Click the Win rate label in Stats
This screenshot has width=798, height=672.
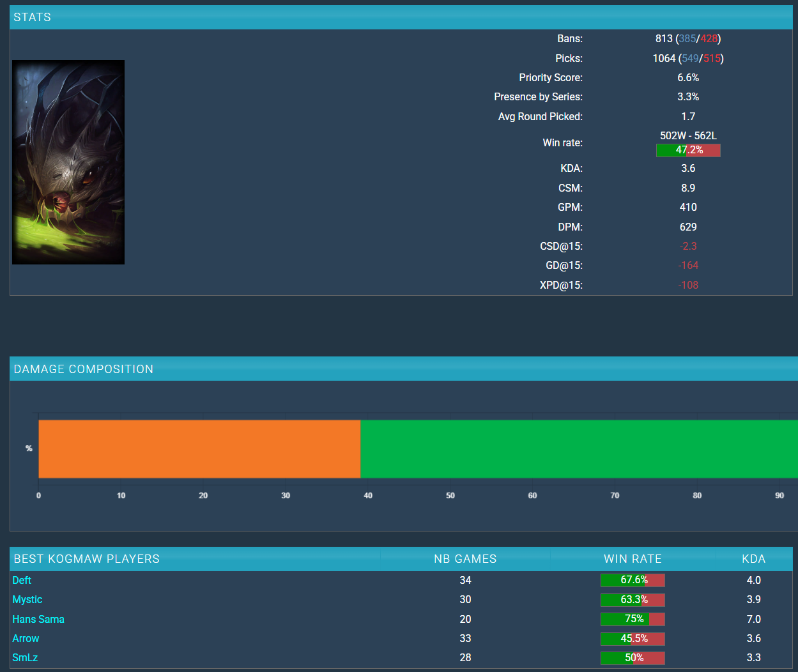(x=562, y=142)
